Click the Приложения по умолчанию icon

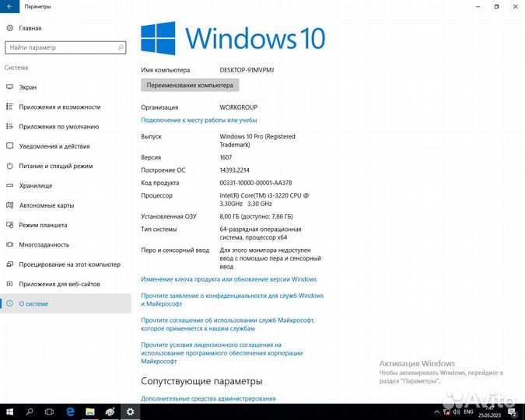pos(9,126)
